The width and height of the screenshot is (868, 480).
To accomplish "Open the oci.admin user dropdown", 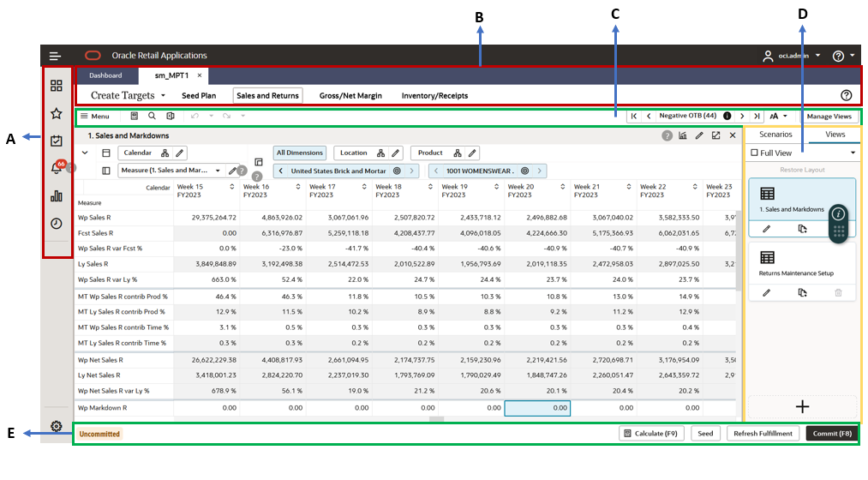I will tap(817, 56).
